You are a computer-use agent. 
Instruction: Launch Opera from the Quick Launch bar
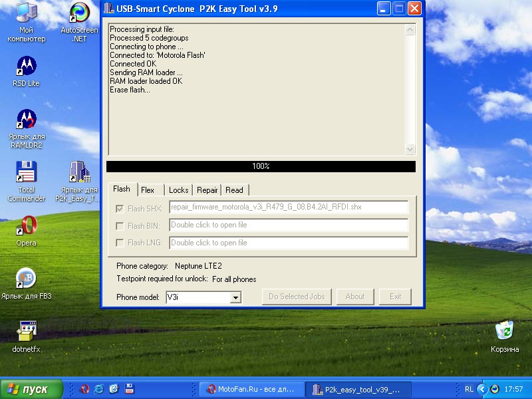click(x=84, y=389)
